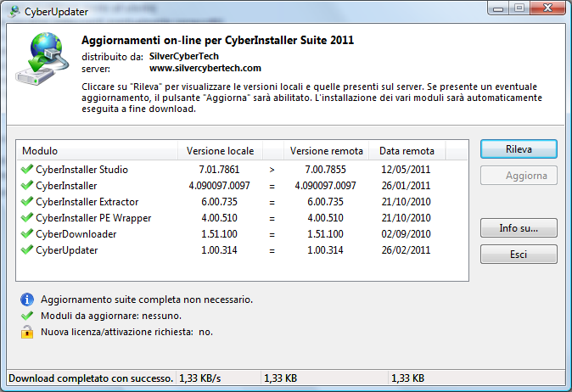Click local version 1.51.100
The width and height of the screenshot is (572, 392).
click(x=219, y=233)
